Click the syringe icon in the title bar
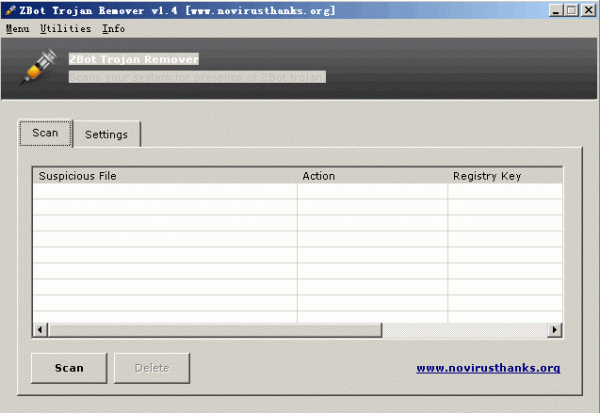 coord(10,10)
